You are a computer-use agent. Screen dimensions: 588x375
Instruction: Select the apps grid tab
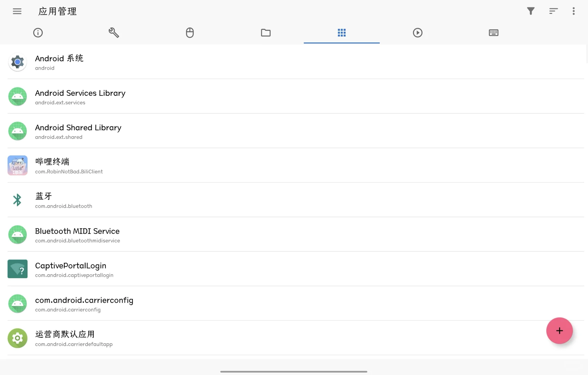pyautogui.click(x=342, y=33)
